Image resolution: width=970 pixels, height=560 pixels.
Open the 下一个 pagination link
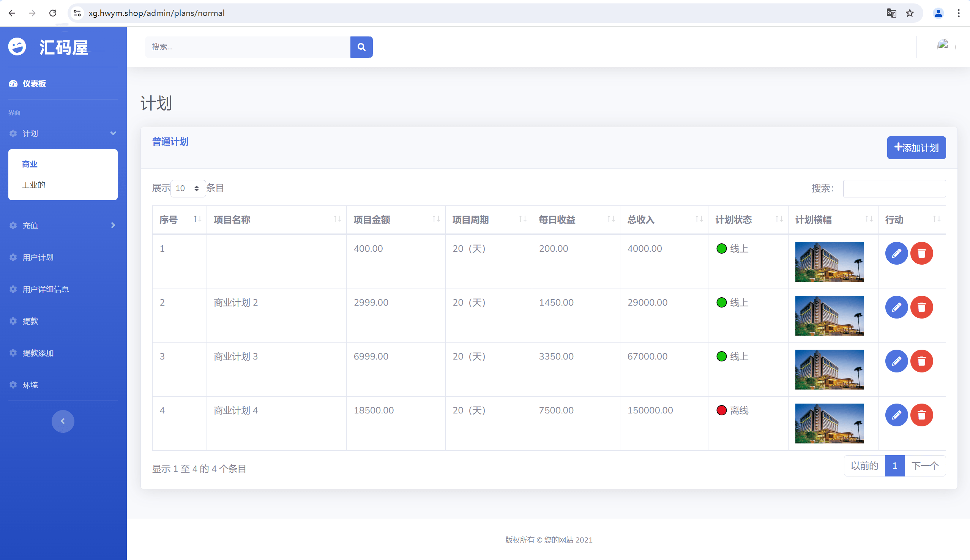(926, 465)
